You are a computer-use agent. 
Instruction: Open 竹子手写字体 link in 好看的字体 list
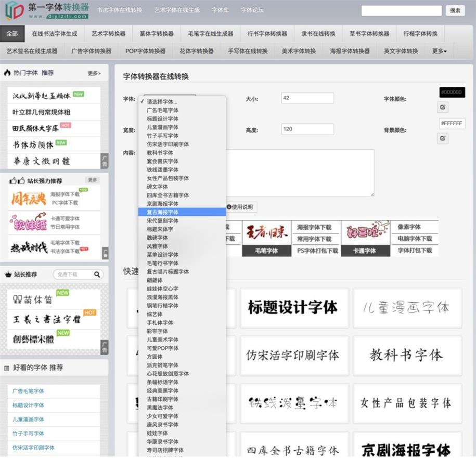tap(28, 434)
